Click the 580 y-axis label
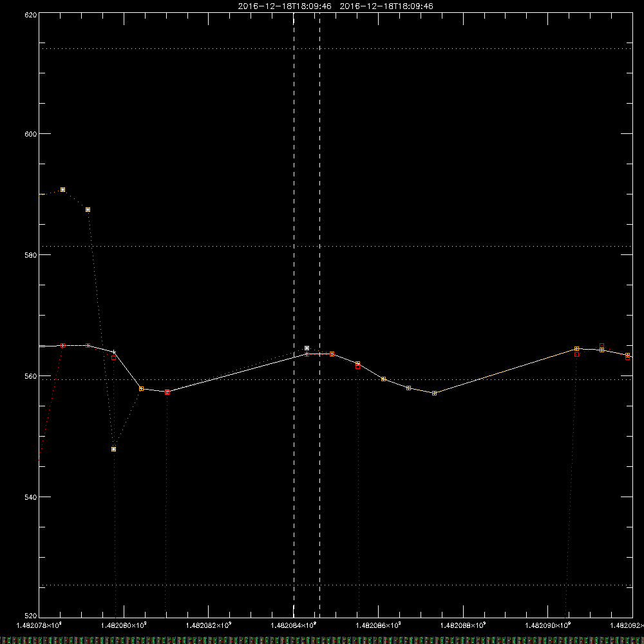The width and height of the screenshot is (644, 644). [x=31, y=254]
